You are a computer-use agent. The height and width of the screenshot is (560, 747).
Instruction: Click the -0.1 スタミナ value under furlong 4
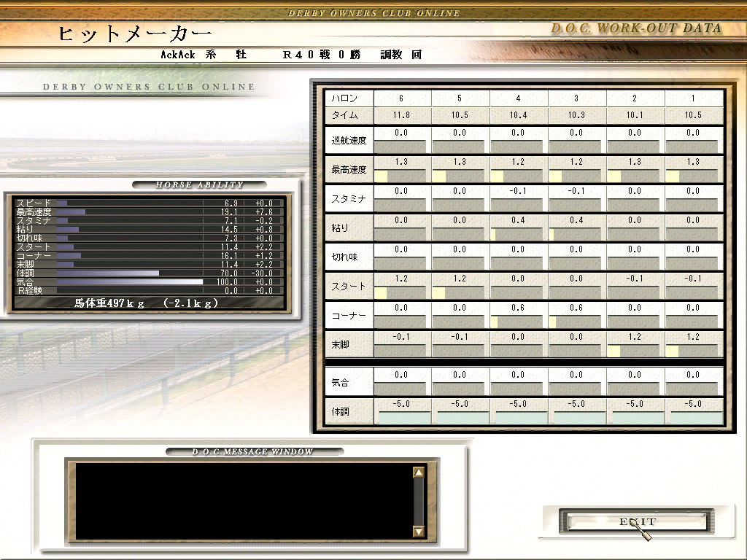click(518, 191)
